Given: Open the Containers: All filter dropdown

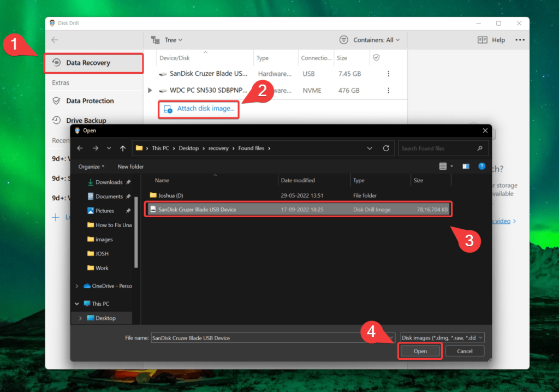Looking at the screenshot, I should (x=370, y=39).
